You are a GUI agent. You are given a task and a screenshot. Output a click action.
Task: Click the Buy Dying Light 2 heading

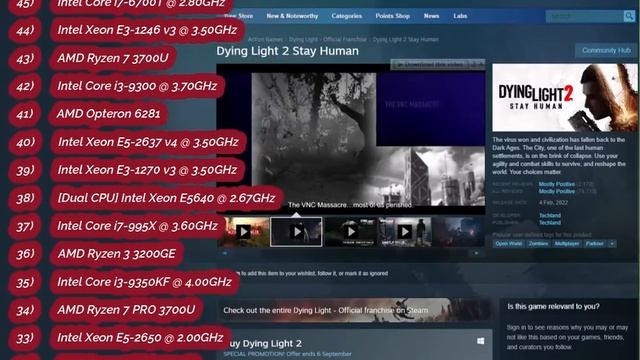(x=265, y=343)
